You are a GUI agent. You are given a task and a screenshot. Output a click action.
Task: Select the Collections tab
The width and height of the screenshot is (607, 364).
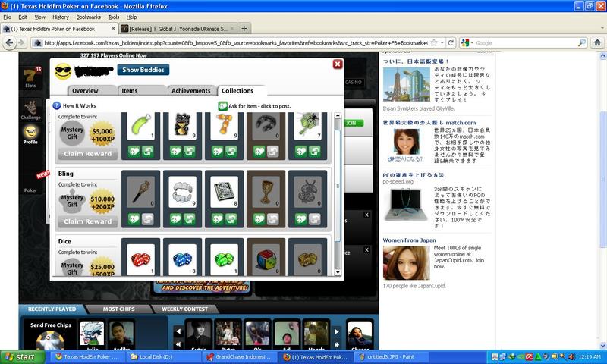241,90
